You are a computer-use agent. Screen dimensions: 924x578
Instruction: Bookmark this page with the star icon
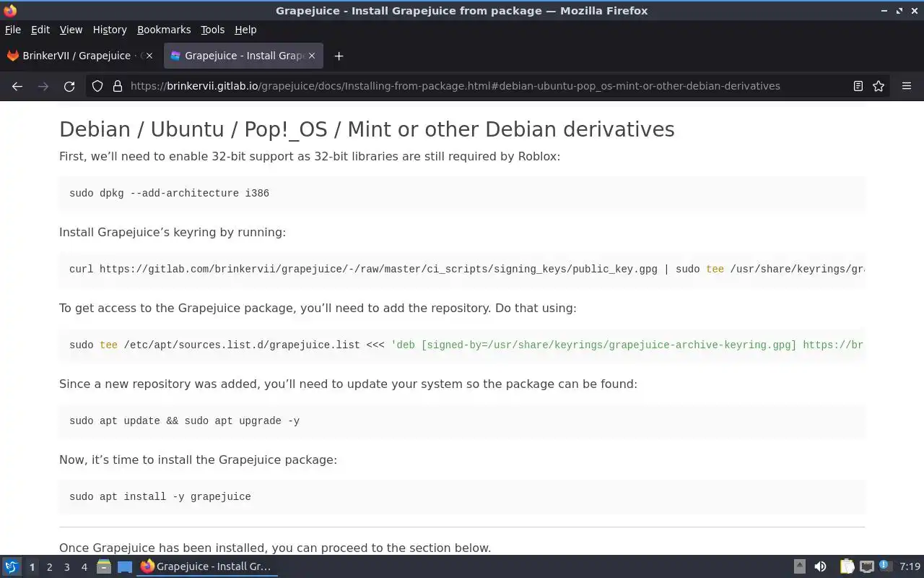pyautogui.click(x=879, y=86)
